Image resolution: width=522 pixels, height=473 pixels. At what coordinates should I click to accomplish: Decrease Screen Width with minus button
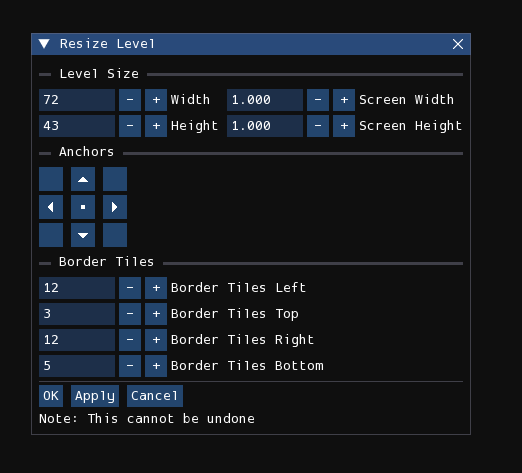(318, 100)
